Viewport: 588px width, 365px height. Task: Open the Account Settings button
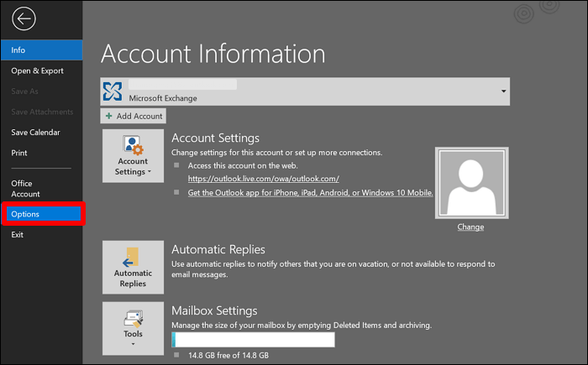pyautogui.click(x=133, y=156)
